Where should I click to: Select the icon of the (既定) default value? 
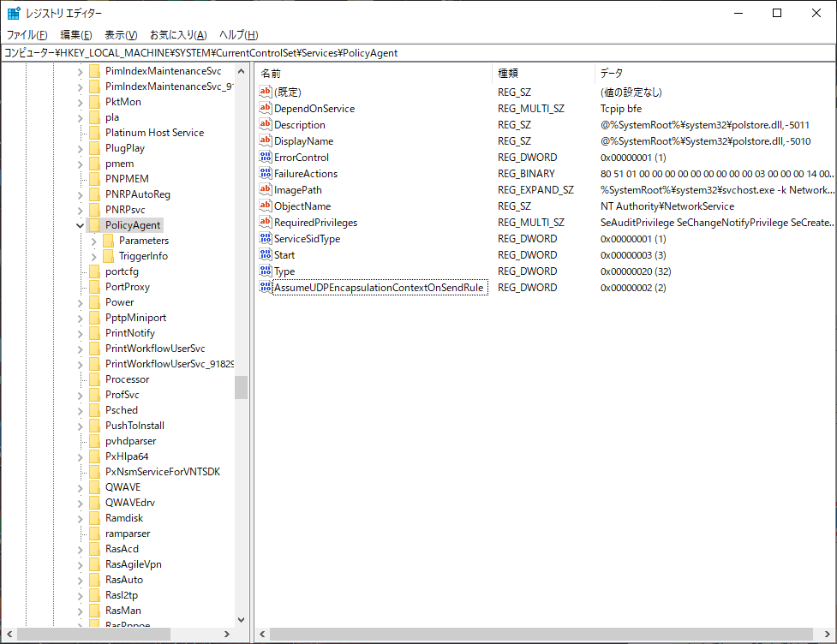(266, 92)
